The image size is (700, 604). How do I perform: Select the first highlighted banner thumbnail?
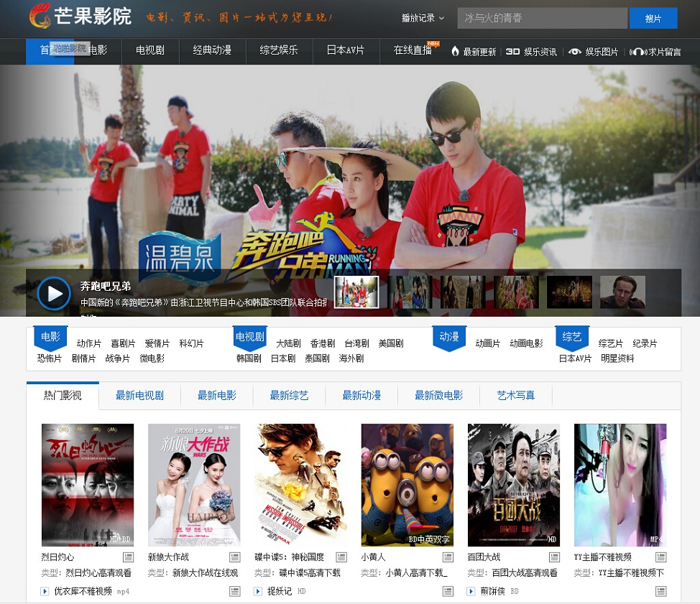[x=356, y=292]
